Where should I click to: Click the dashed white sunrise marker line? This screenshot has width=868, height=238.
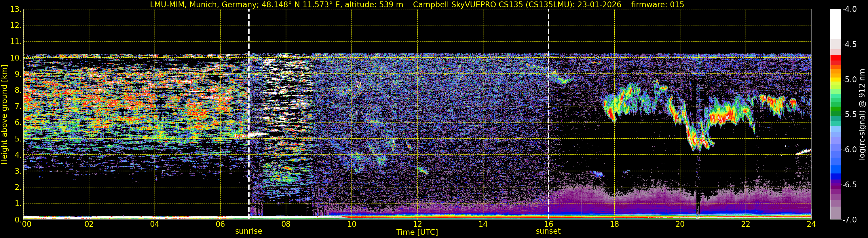click(249, 114)
